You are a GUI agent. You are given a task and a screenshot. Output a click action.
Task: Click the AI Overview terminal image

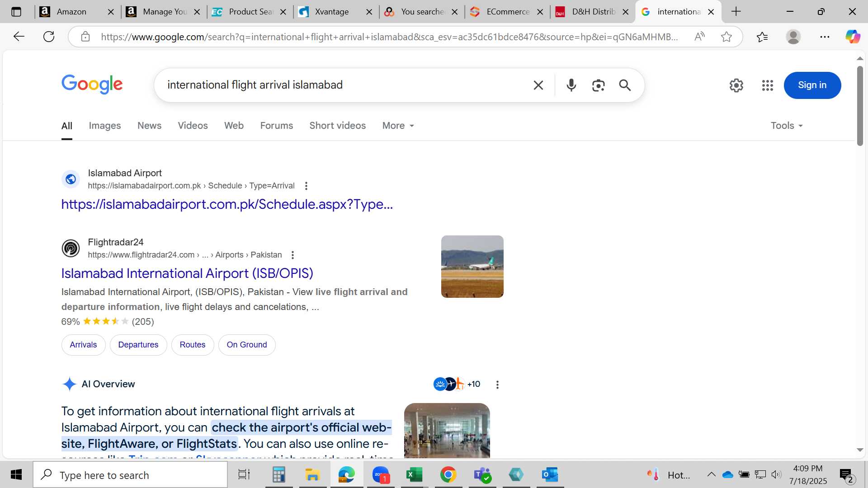(447, 430)
